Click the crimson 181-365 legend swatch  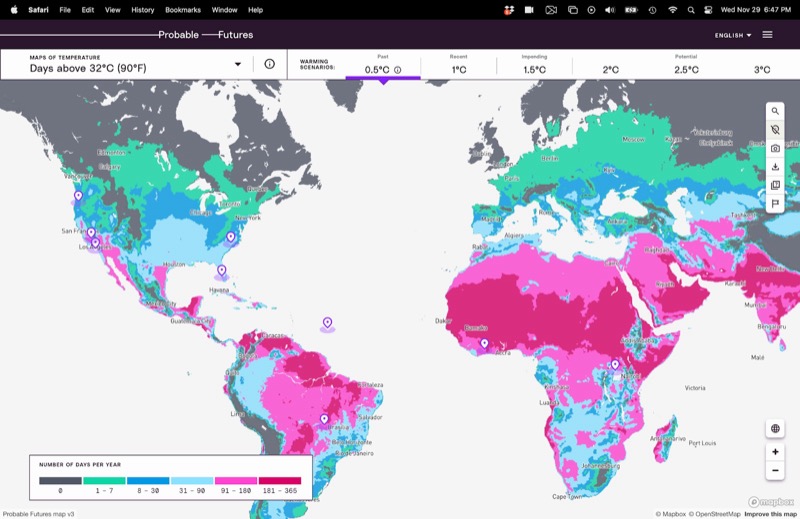pos(280,481)
